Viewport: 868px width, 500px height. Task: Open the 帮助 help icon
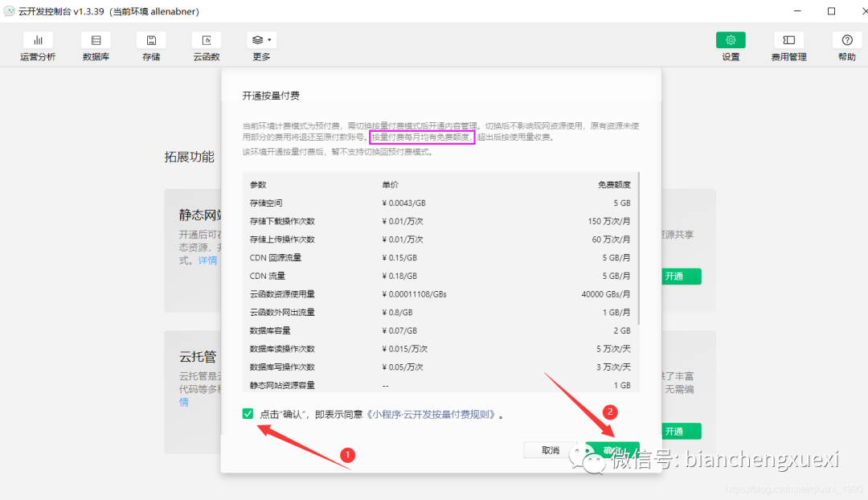pyautogui.click(x=847, y=47)
